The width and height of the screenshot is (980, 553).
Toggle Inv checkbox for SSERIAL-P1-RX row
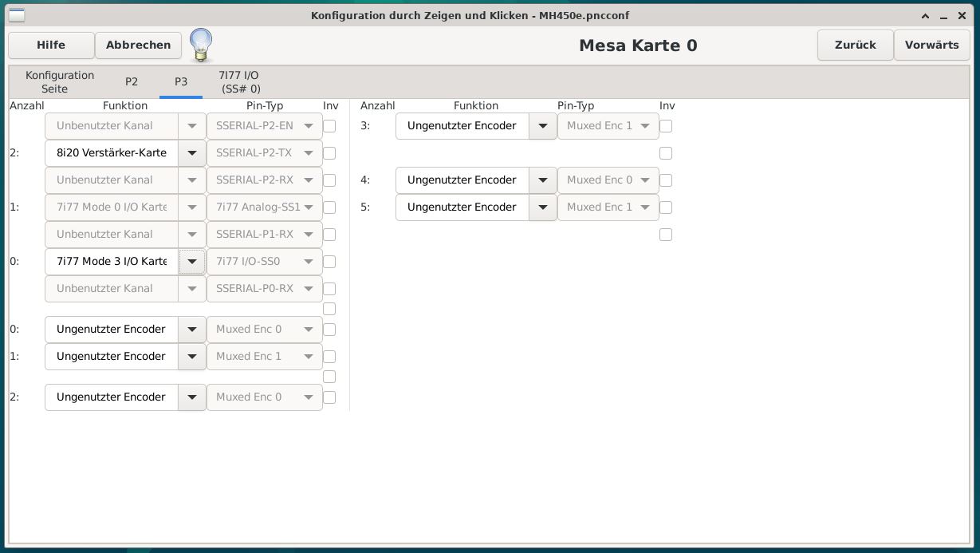pos(329,235)
